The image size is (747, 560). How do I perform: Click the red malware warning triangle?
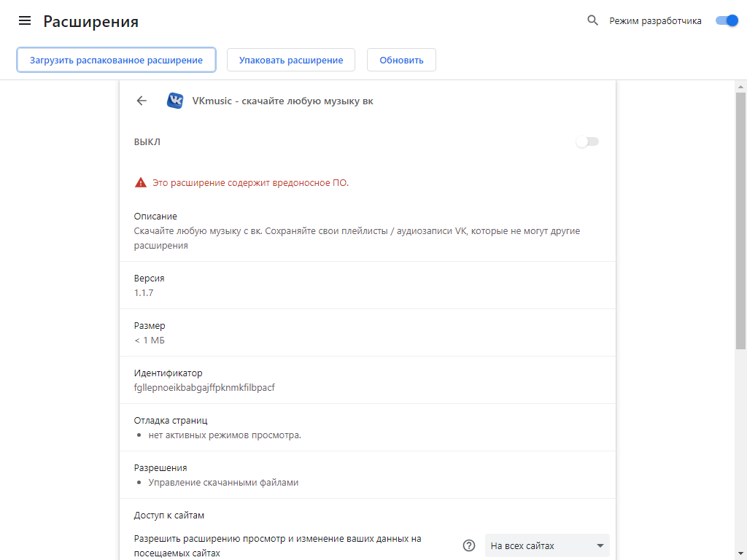point(141,182)
